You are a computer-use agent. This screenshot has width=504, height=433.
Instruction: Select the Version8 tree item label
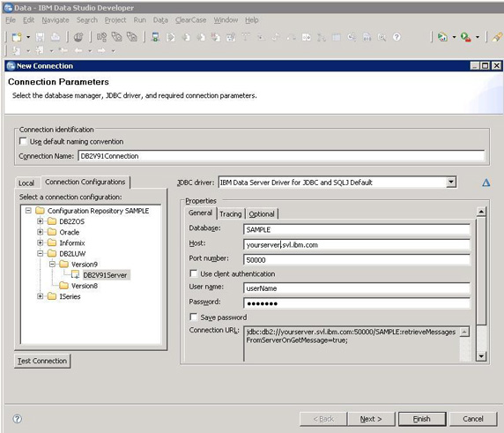click(x=85, y=286)
